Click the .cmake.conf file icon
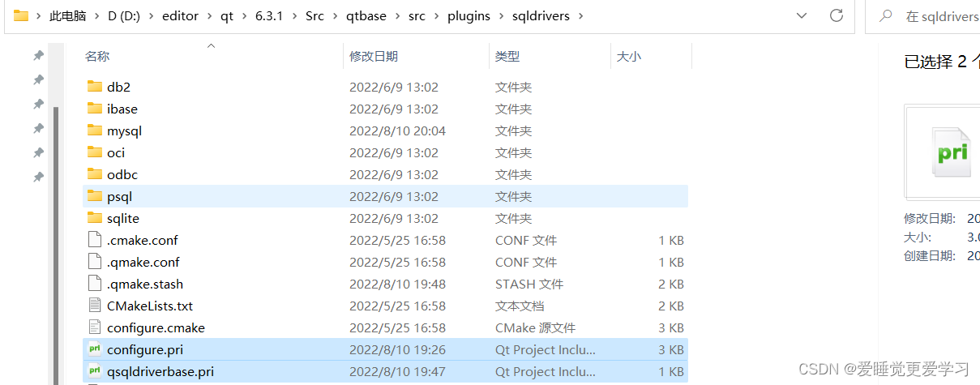Image resolution: width=980 pixels, height=385 pixels. click(x=94, y=240)
